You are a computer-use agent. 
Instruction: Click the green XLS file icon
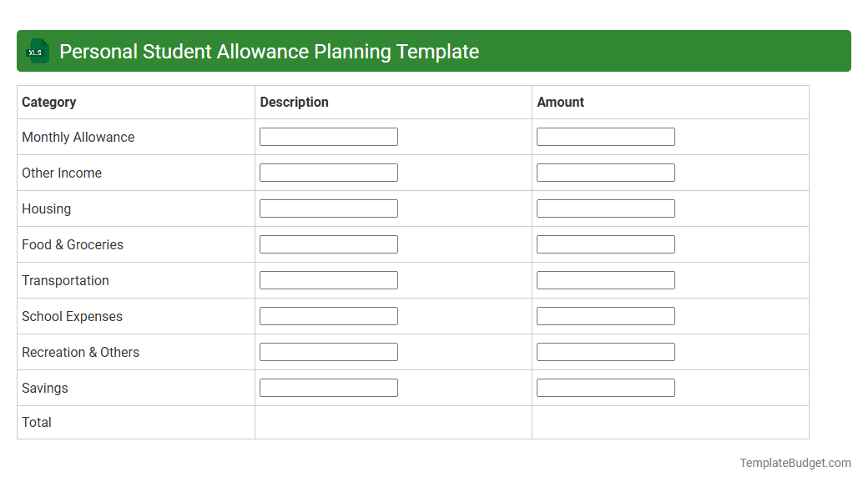coord(37,51)
